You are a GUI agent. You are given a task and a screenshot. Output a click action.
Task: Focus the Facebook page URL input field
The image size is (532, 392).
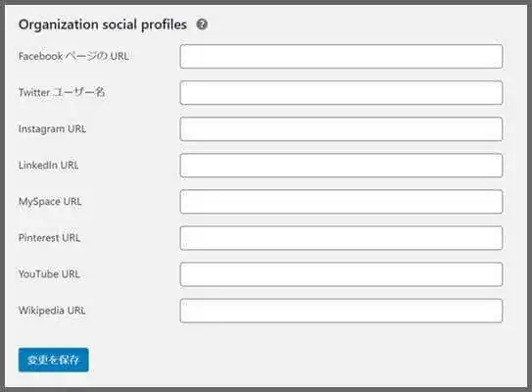point(341,56)
